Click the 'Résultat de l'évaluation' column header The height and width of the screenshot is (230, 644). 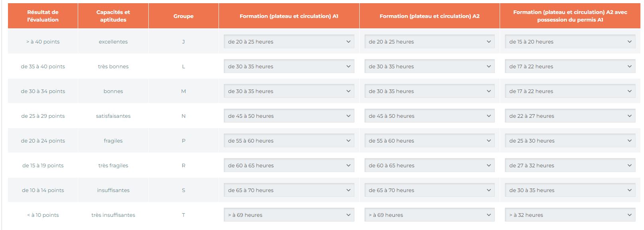43,16
